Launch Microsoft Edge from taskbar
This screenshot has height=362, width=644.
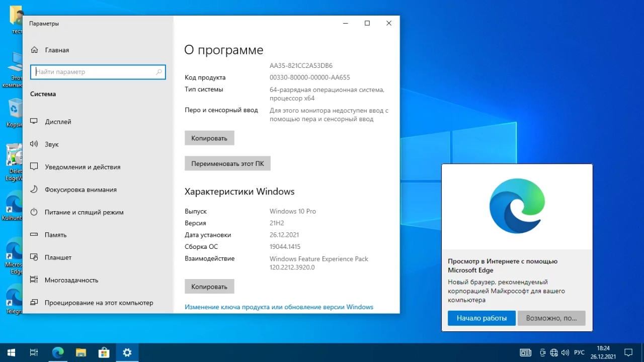pos(58,352)
